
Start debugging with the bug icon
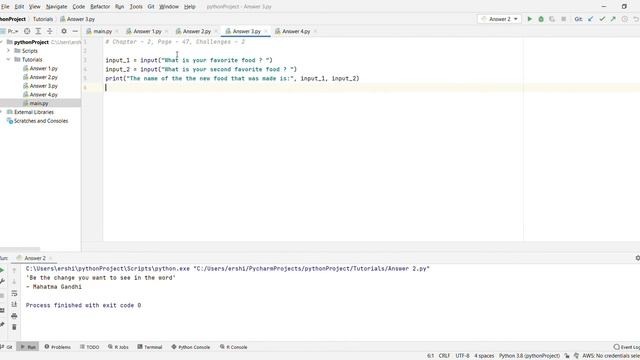click(x=541, y=19)
